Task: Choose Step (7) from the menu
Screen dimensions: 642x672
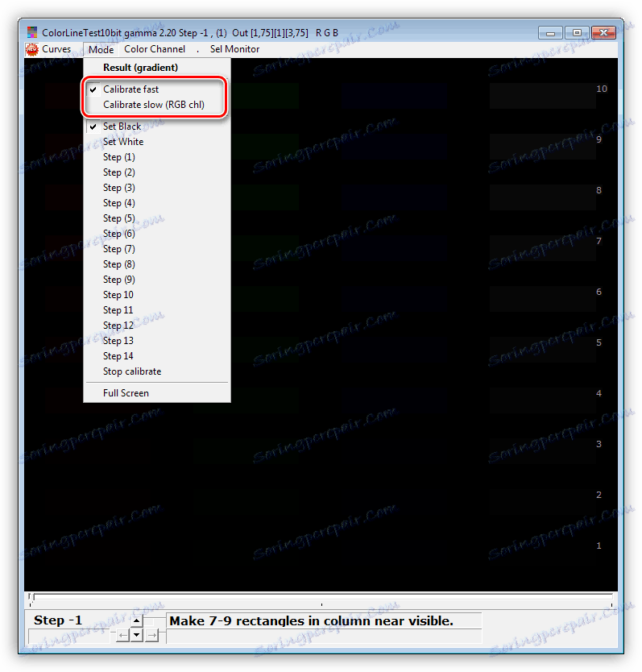Action: 157,249
